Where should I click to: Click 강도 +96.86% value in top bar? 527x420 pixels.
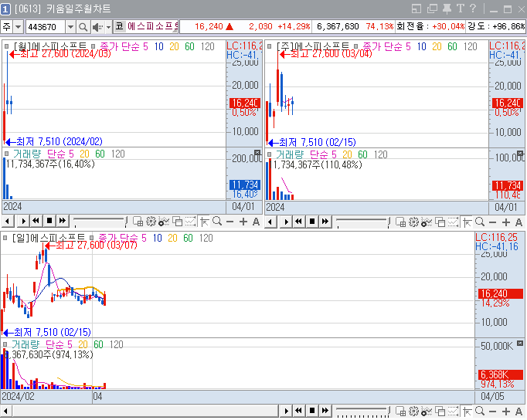tap(509, 26)
